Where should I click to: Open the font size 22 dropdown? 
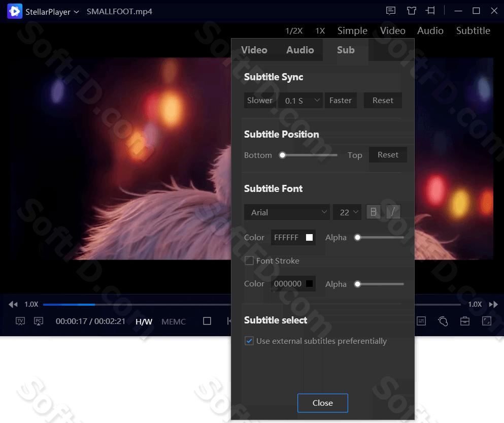click(x=347, y=212)
